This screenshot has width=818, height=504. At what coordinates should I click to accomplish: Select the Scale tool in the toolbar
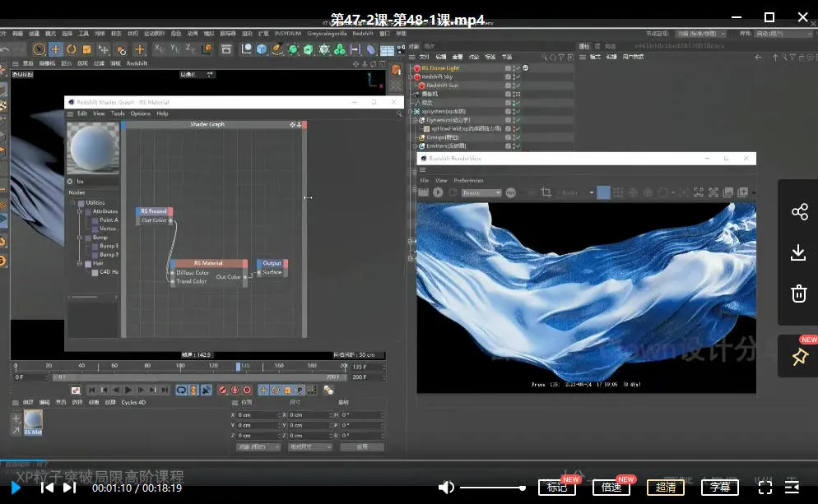[86, 49]
